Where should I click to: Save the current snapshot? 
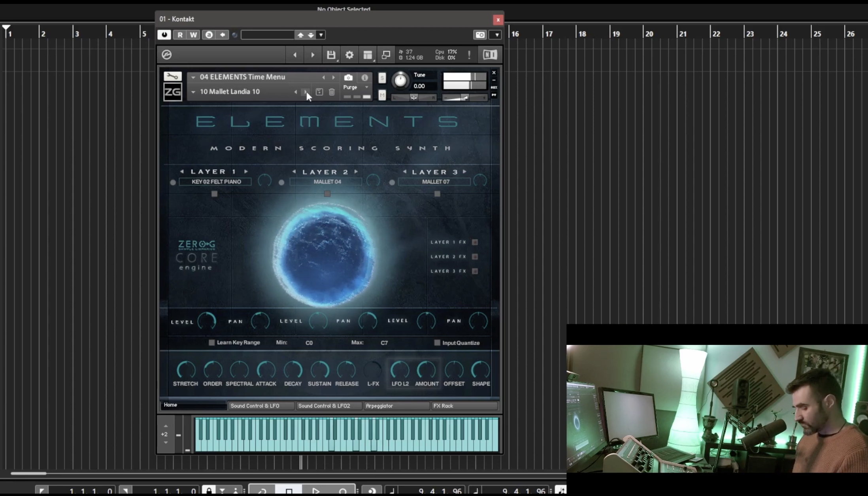(319, 92)
